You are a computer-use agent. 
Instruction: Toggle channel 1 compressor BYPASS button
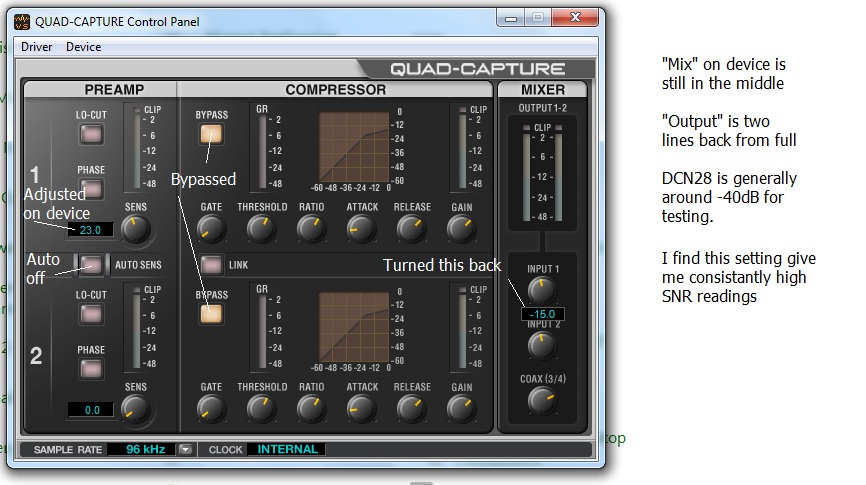211,134
